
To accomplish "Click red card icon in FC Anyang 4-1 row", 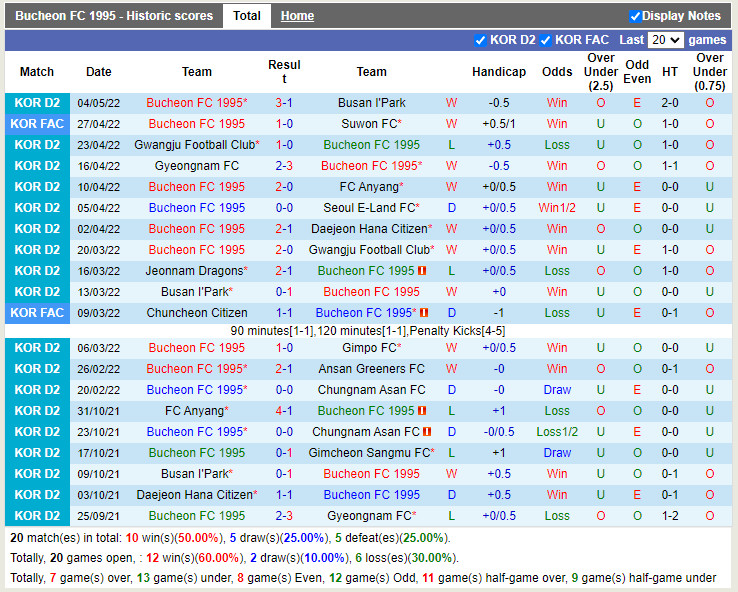I will (x=422, y=410).
